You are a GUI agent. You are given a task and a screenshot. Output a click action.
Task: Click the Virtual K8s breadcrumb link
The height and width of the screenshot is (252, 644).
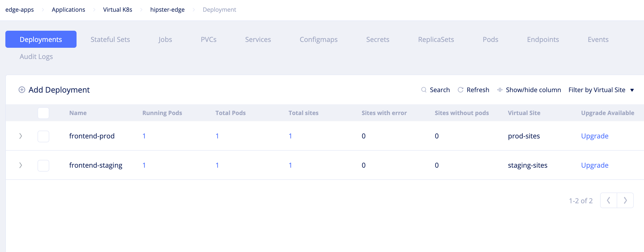point(117,10)
